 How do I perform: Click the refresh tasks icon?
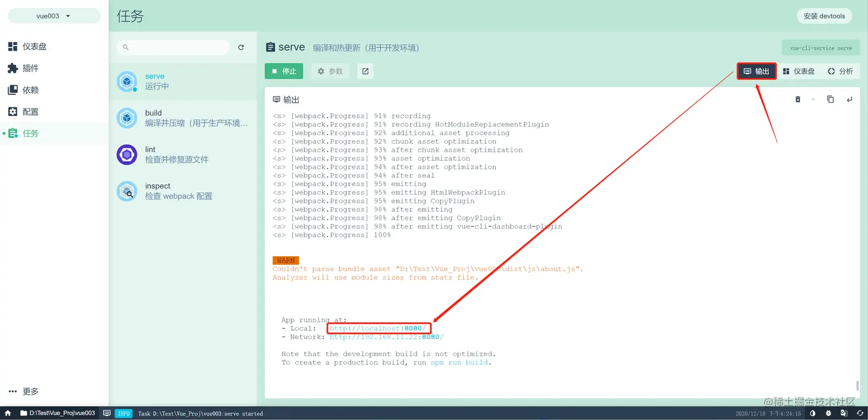[x=241, y=47]
